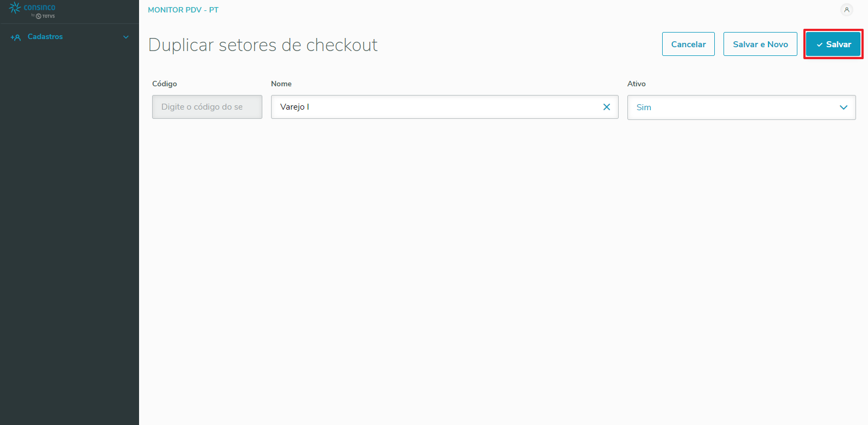Click the checkmark icon on Salvar
Screen dimensions: 868x425
tap(819, 45)
